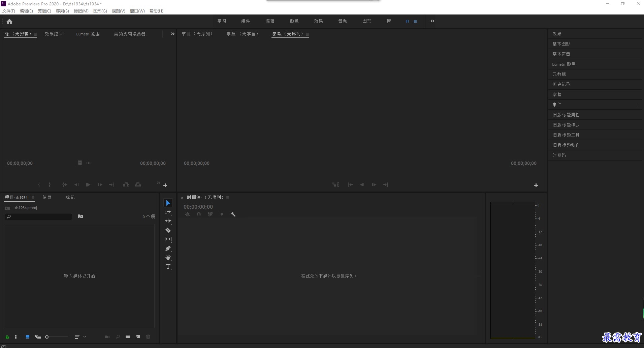644x348 pixels.
Task: Select the Type tool
Action: pyautogui.click(x=168, y=266)
